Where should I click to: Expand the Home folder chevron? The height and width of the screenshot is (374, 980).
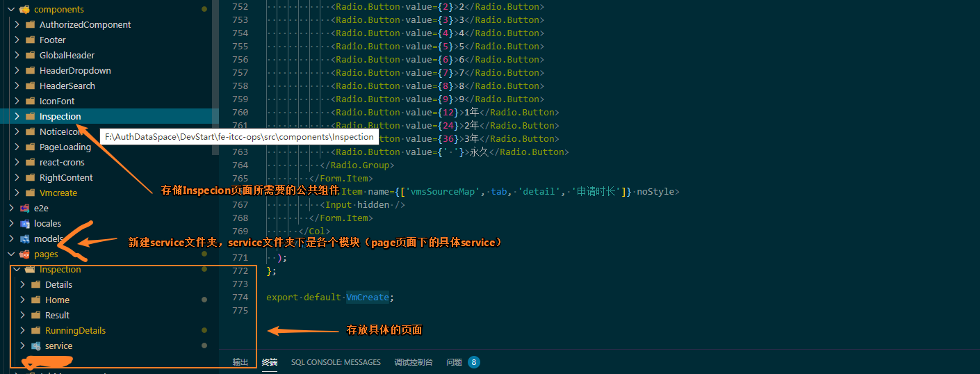pyautogui.click(x=22, y=300)
